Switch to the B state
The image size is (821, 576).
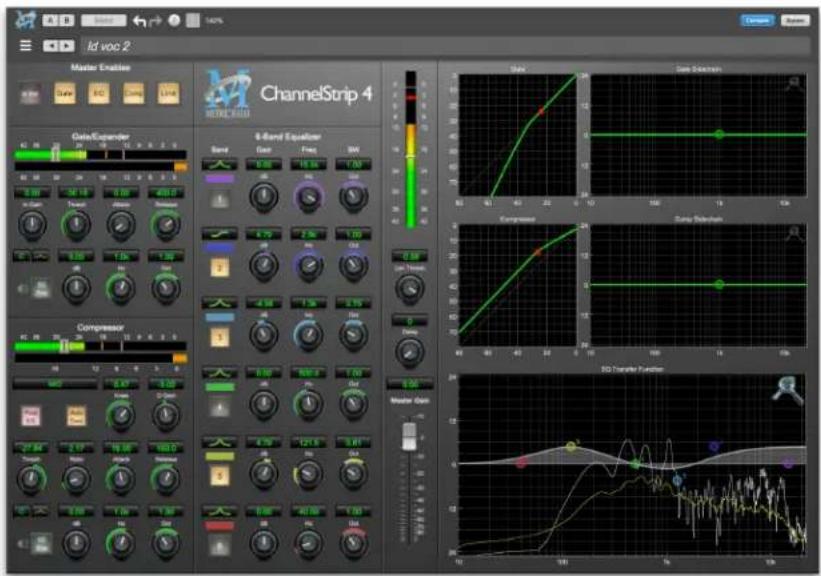click(66, 20)
